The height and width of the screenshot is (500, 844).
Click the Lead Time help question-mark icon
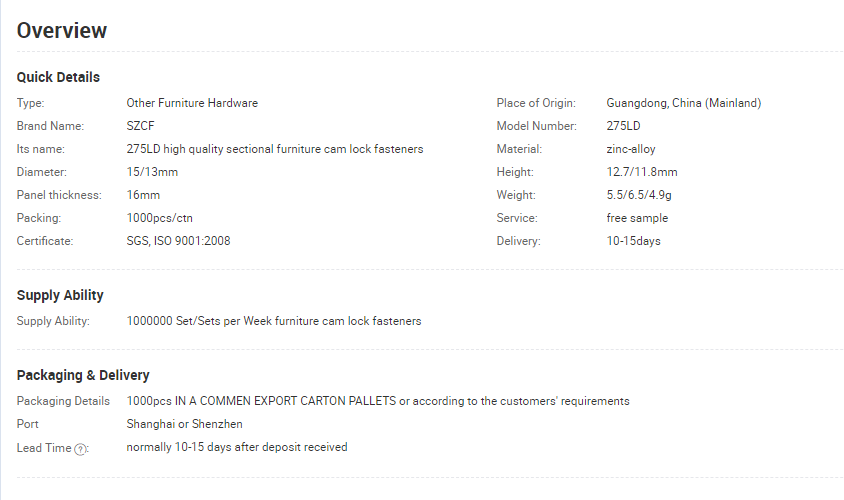point(80,449)
